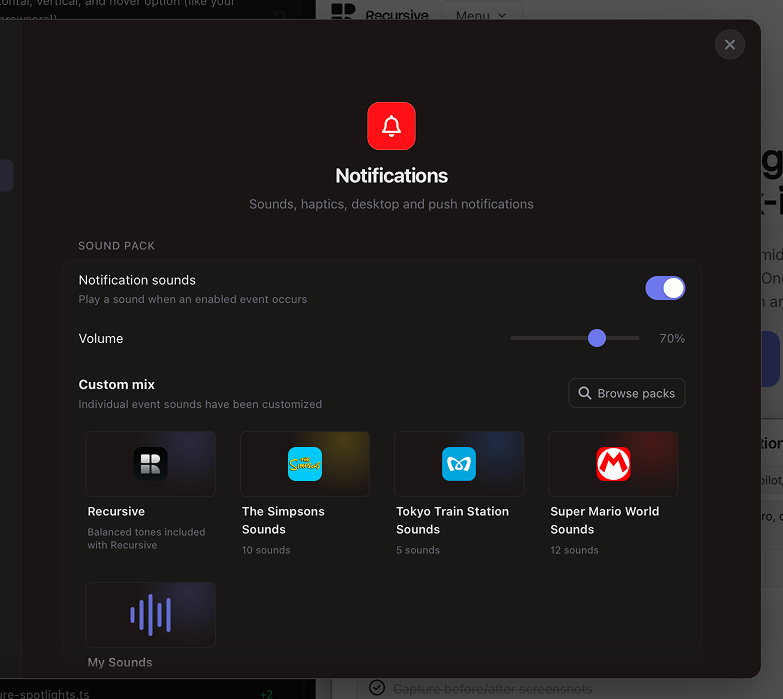The image size is (783, 699).
Task: Pick the Tokyo Train Station Sounds icon
Action: click(x=458, y=464)
